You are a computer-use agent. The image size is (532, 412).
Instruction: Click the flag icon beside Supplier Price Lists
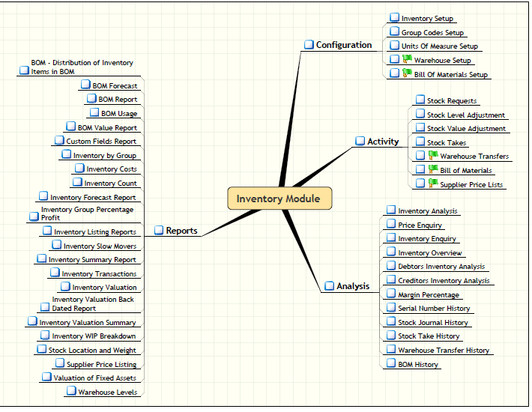(x=432, y=184)
